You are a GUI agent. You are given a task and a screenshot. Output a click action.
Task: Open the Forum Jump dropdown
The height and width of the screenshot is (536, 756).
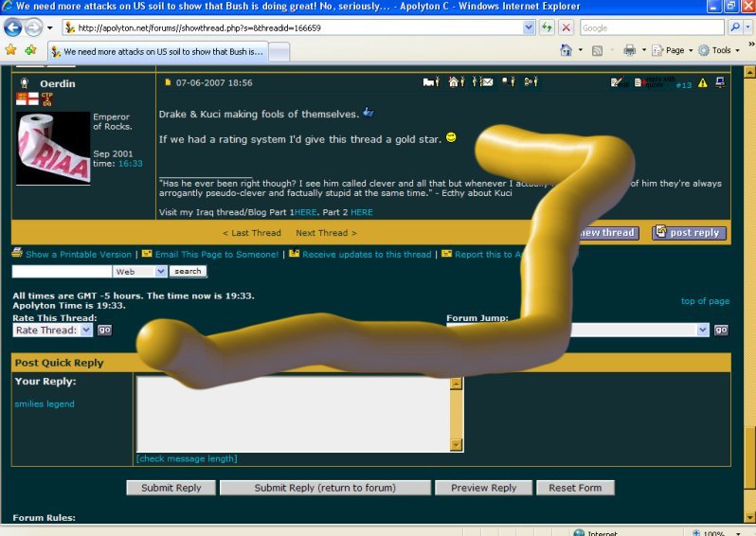pos(703,330)
